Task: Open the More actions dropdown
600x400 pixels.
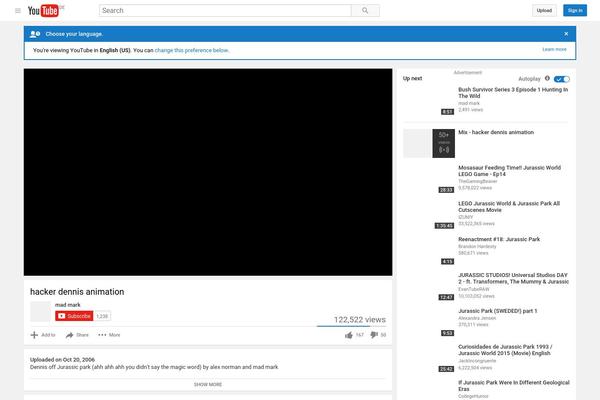Action: pyautogui.click(x=109, y=335)
